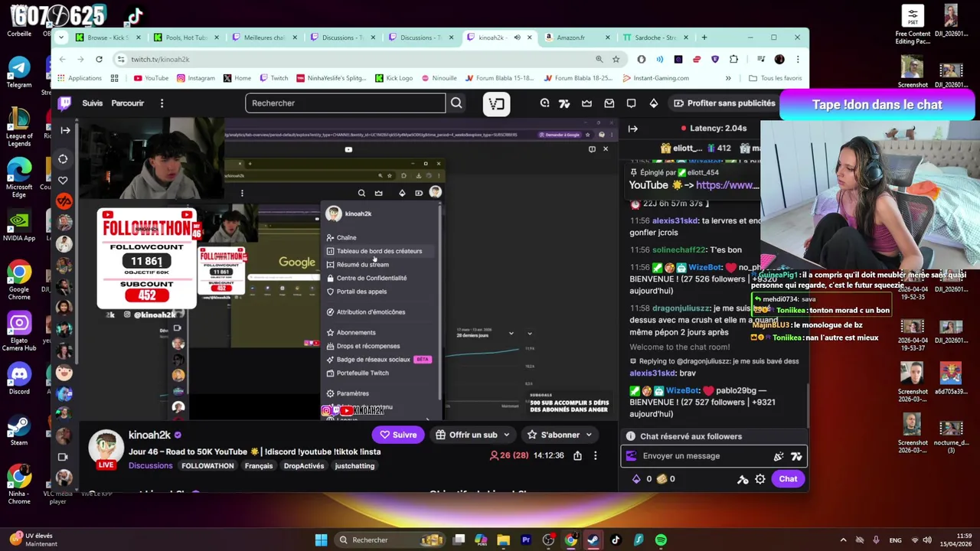This screenshot has width=980, height=551.
Task: Show hidden system tray icons chevron
Action: pos(843,540)
